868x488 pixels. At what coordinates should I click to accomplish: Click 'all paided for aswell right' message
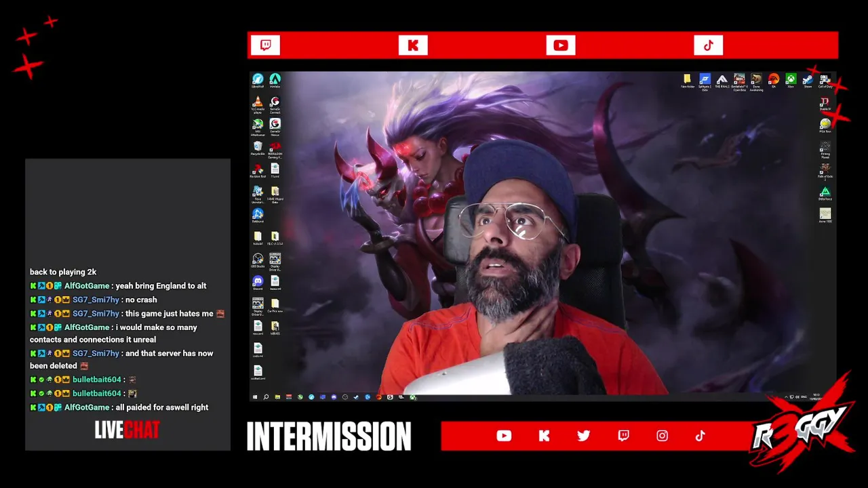click(x=162, y=407)
